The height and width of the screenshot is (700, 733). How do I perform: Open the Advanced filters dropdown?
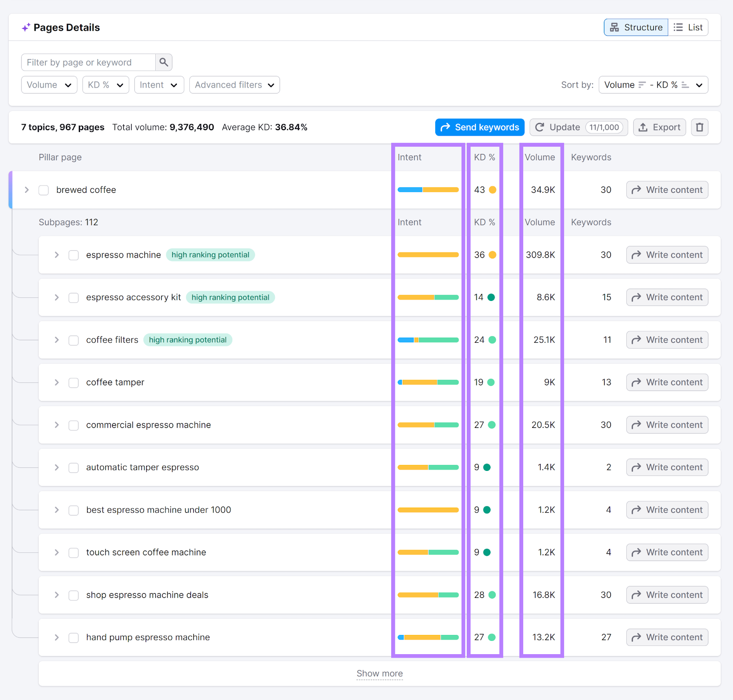click(x=234, y=85)
